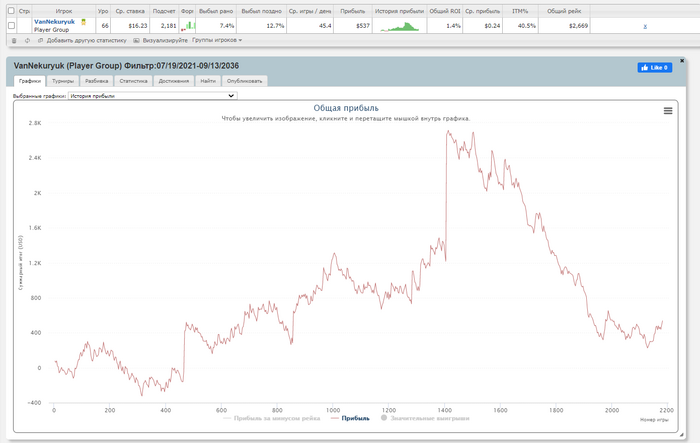Screen dimensions: 700x443
Task: Tick the select-all checkbox in table header
Action: pos(12,11)
